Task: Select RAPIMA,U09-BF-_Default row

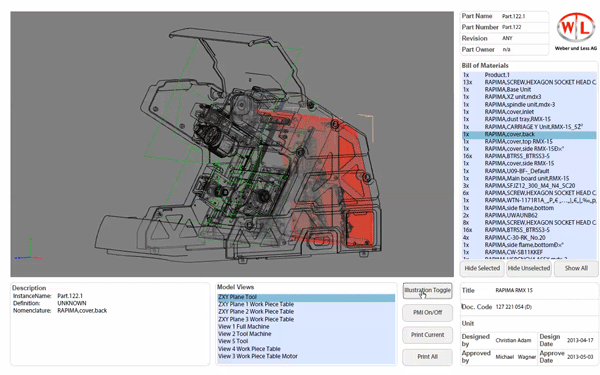Action: [529, 171]
